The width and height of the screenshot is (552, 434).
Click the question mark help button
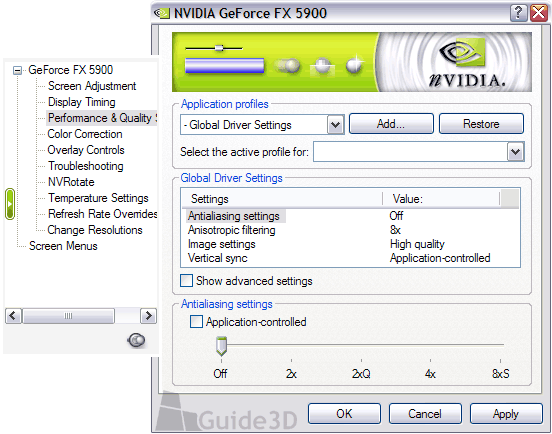point(518,13)
